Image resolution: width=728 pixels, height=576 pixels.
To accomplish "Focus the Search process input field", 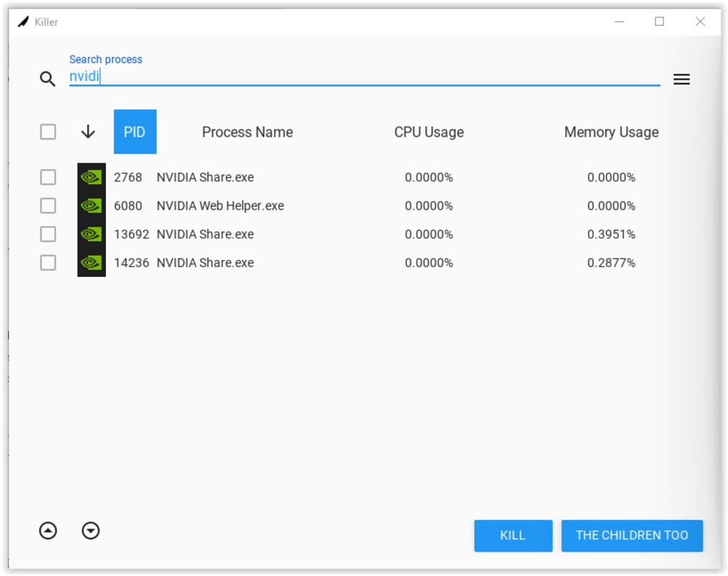I will click(x=364, y=76).
